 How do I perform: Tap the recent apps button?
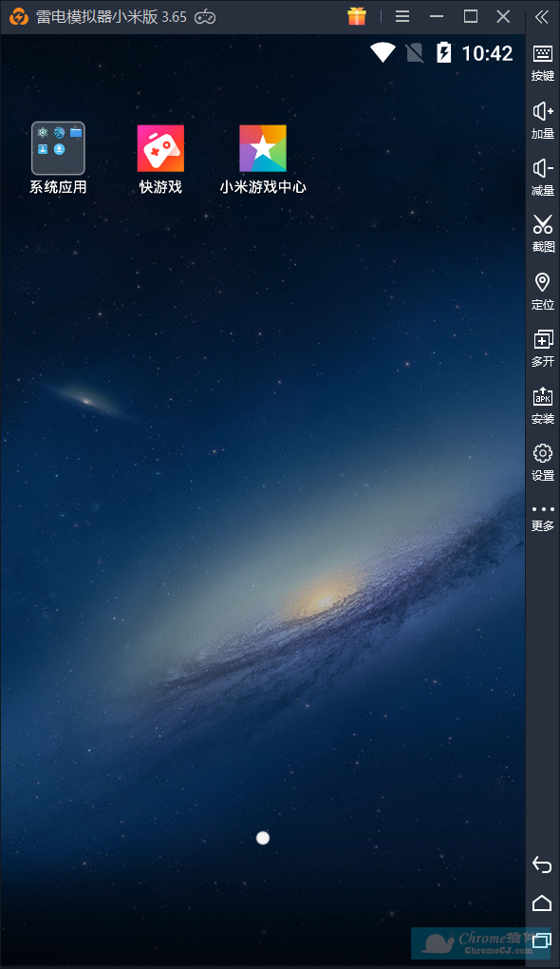(542, 940)
